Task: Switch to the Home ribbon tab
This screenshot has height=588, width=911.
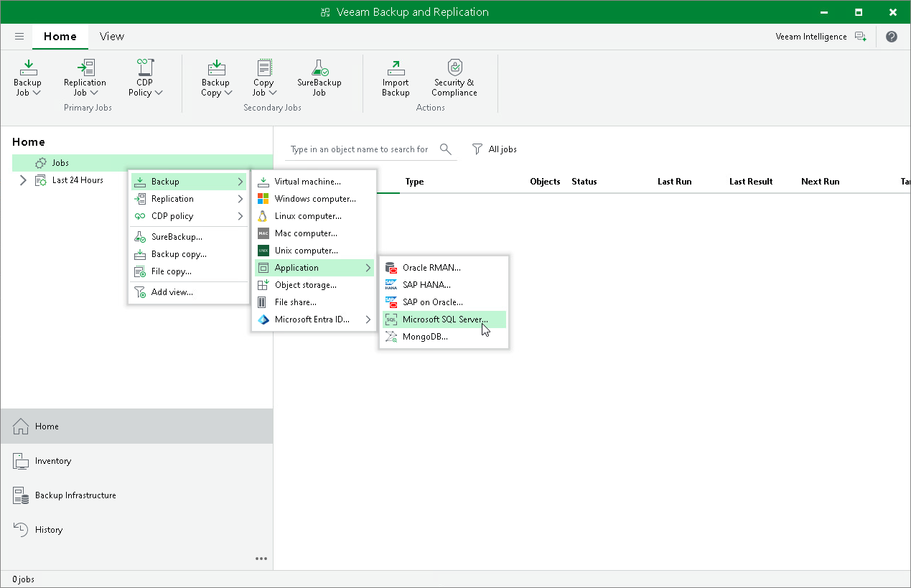Action: pyautogui.click(x=60, y=37)
